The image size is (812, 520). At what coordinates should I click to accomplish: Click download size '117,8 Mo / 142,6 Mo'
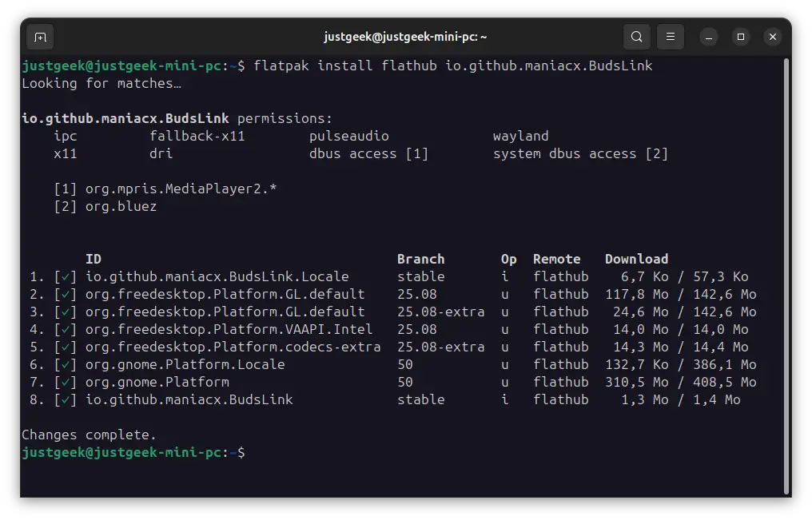click(681, 295)
